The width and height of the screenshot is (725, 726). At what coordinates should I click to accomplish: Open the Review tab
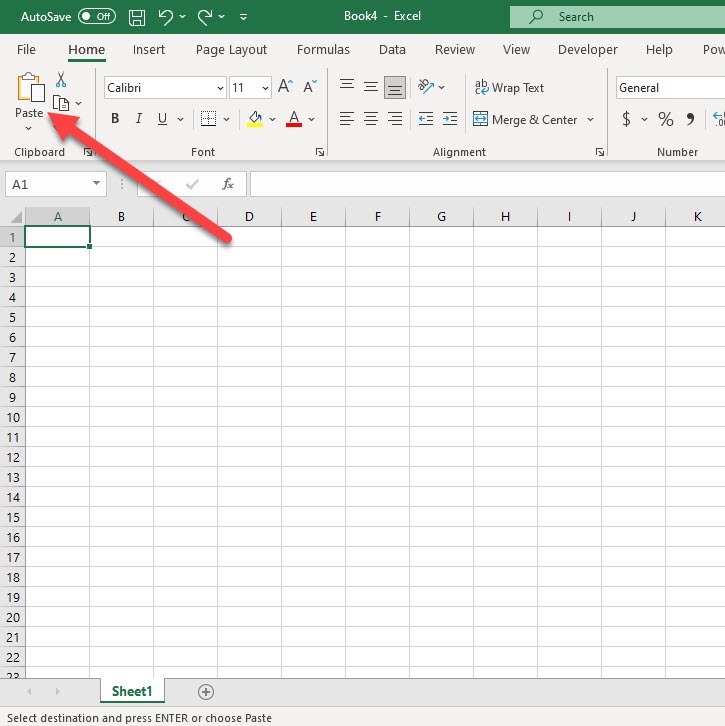(x=455, y=50)
